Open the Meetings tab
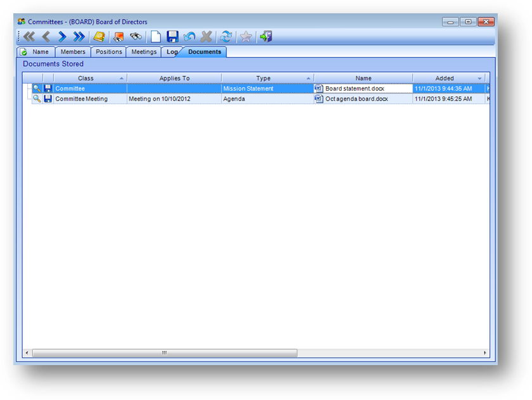Viewport: 532px width, 400px height. pos(144,52)
